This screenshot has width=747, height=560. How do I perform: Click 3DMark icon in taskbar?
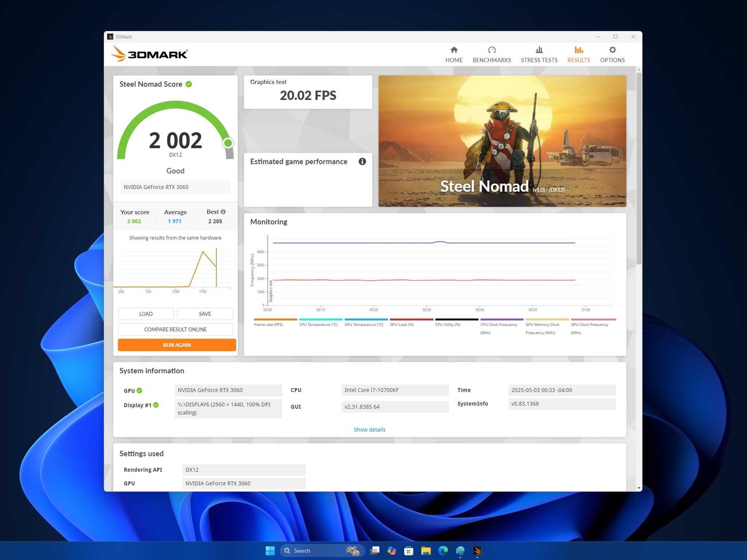click(x=477, y=551)
